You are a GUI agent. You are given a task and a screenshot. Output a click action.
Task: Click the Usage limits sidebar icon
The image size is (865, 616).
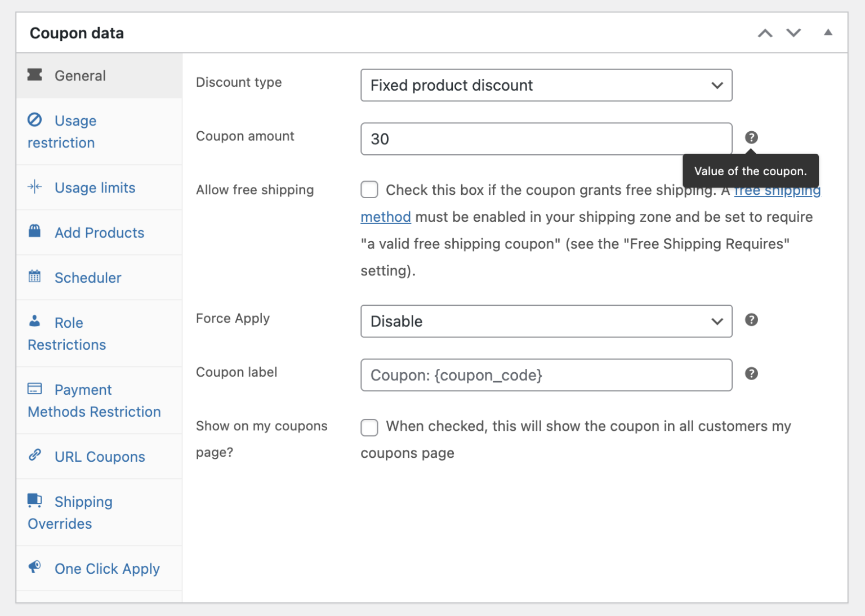tap(35, 188)
